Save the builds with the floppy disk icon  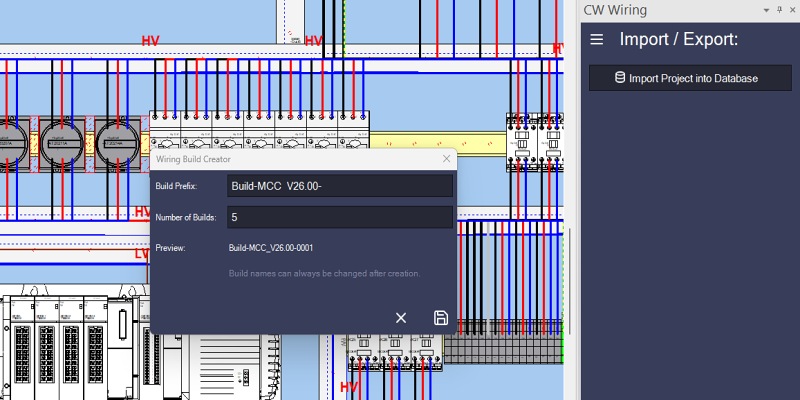pos(441,318)
